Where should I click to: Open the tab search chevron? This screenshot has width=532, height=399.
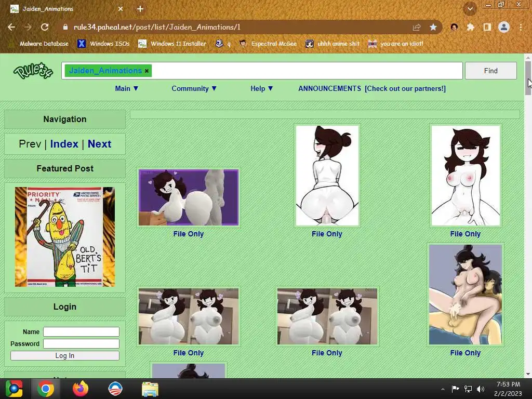[470, 9]
